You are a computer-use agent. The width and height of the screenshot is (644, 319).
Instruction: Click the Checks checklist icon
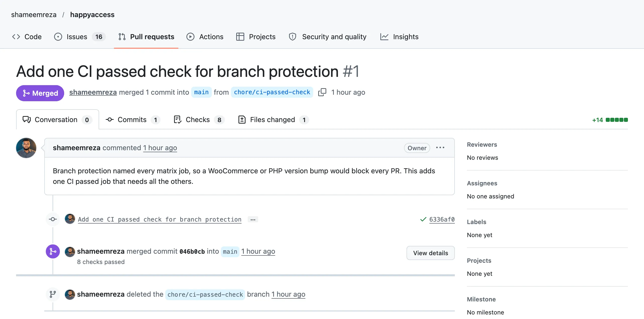(178, 120)
